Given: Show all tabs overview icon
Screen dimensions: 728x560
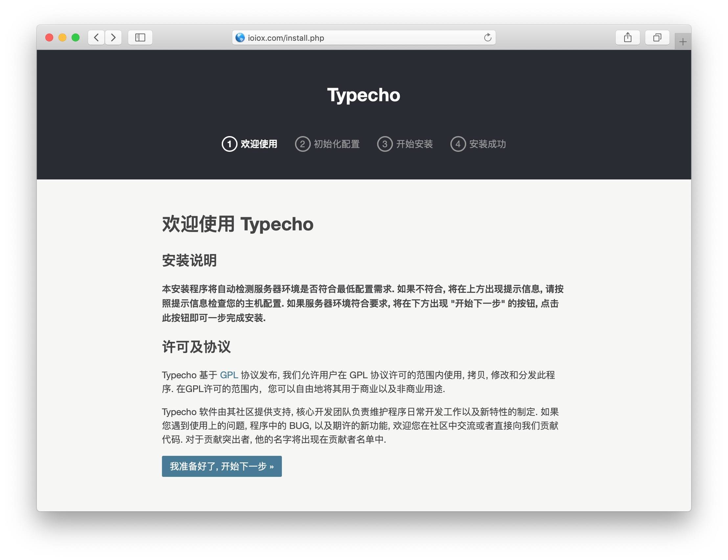Looking at the screenshot, I should [x=657, y=37].
